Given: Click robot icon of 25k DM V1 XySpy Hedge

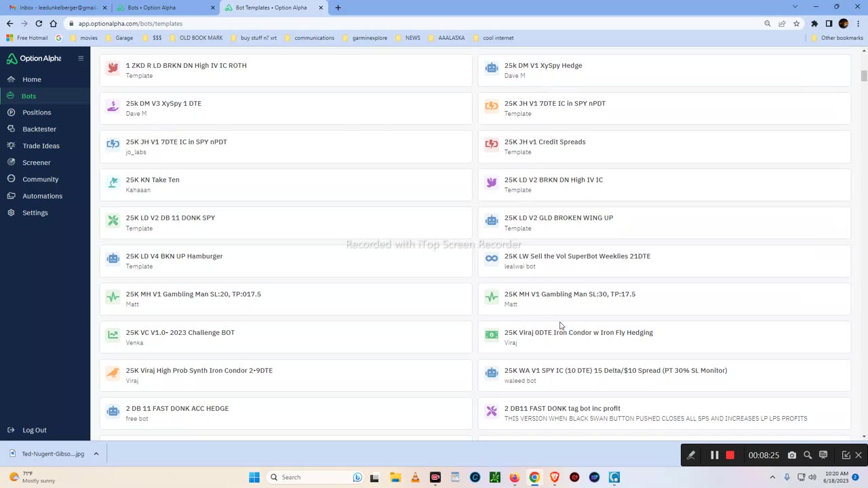Looking at the screenshot, I should tap(492, 68).
